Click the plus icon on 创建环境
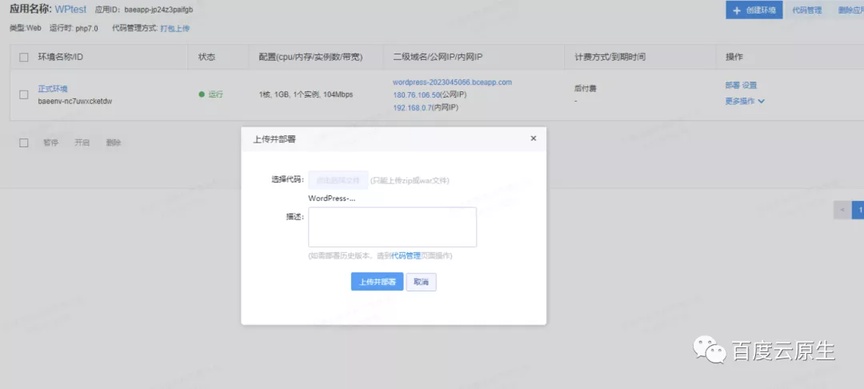The height and width of the screenshot is (389, 864). coord(737,10)
